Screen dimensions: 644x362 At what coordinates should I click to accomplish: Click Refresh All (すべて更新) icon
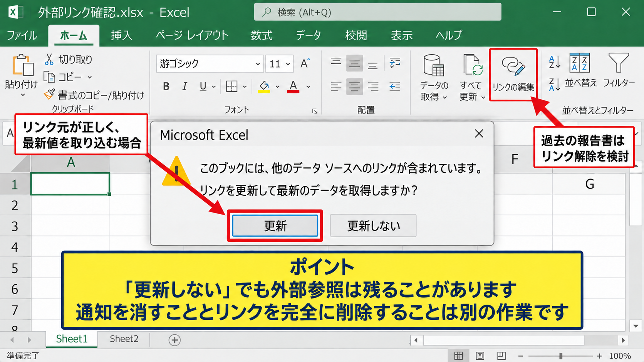[472, 65]
